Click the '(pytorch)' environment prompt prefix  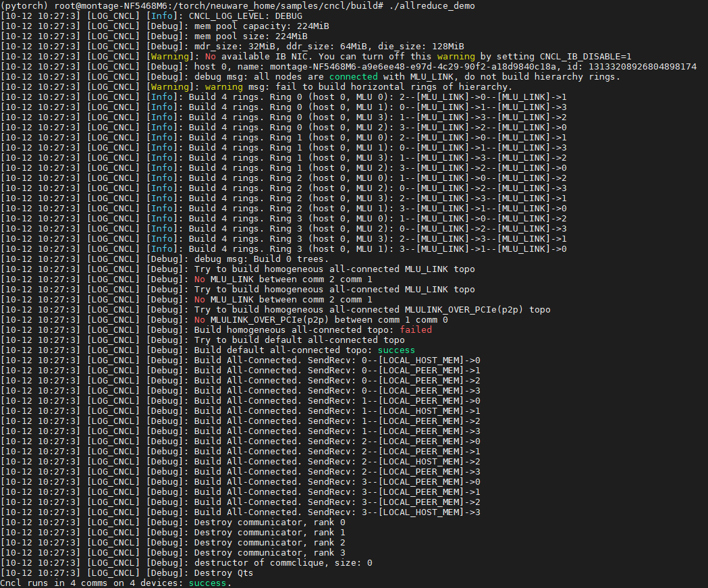[x=24, y=6]
